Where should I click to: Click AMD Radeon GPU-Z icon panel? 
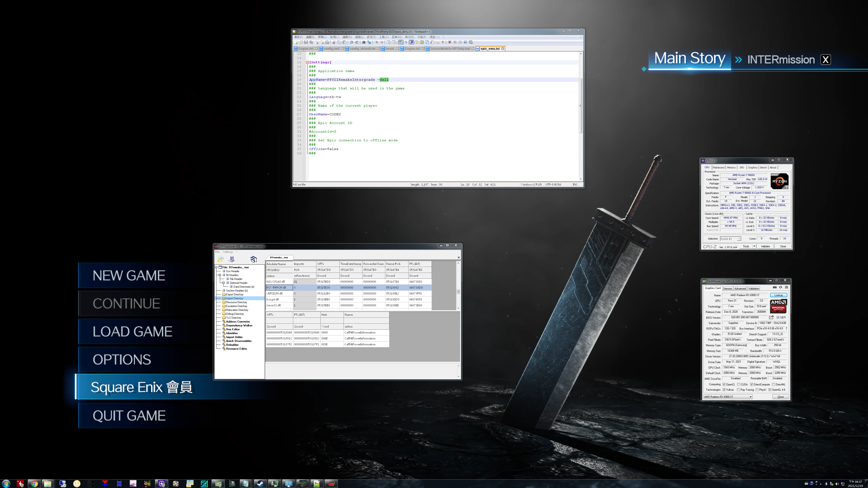[x=777, y=306]
